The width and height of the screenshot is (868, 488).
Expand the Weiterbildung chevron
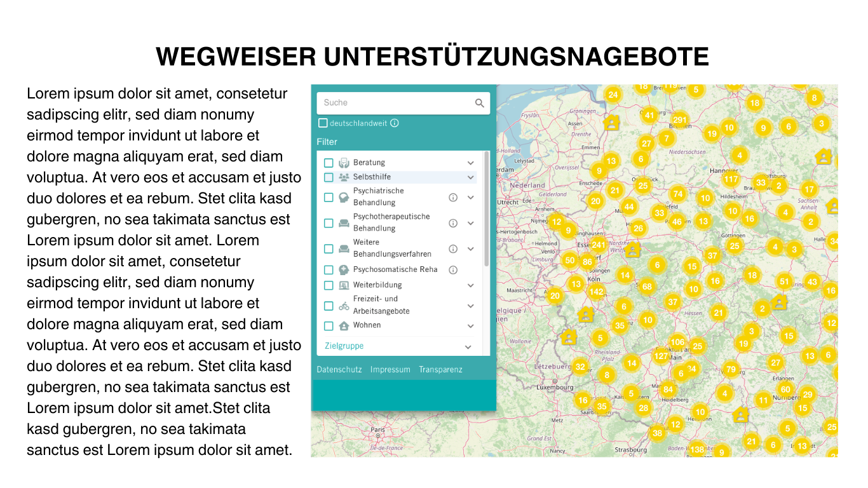tap(471, 285)
